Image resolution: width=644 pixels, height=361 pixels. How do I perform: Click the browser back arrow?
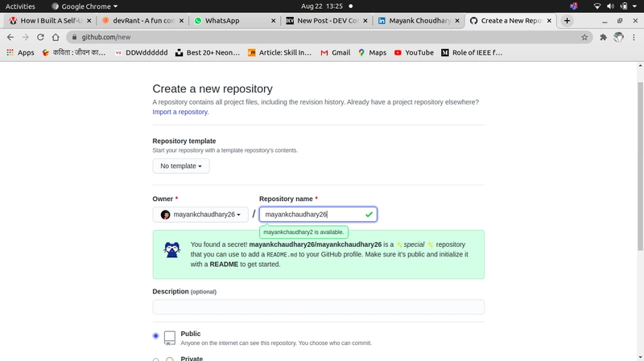pos(10,37)
